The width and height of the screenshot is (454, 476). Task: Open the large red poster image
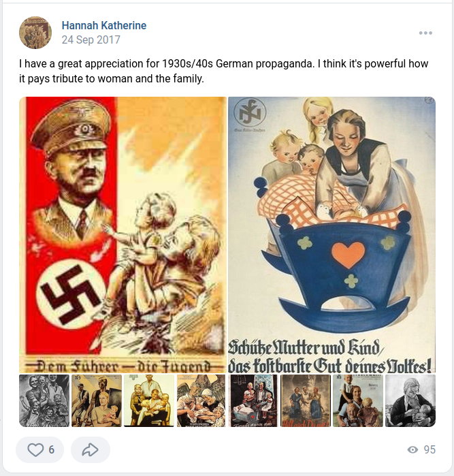[123, 235]
